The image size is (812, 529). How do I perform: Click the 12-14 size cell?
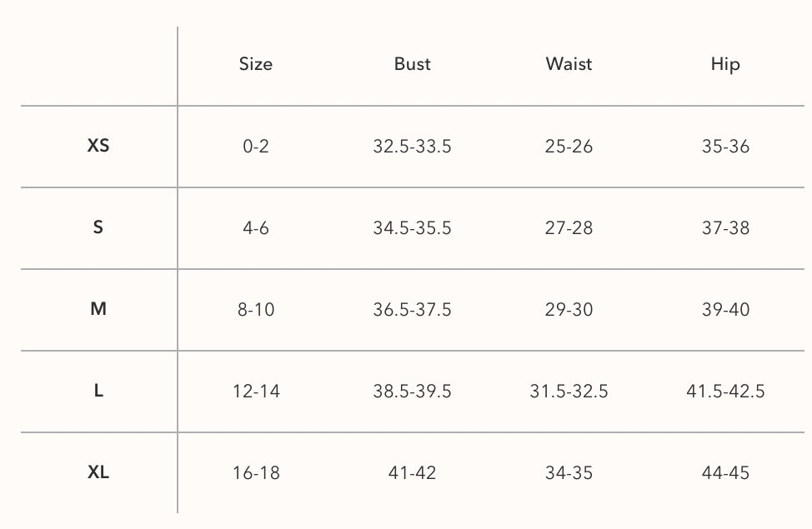(256, 391)
